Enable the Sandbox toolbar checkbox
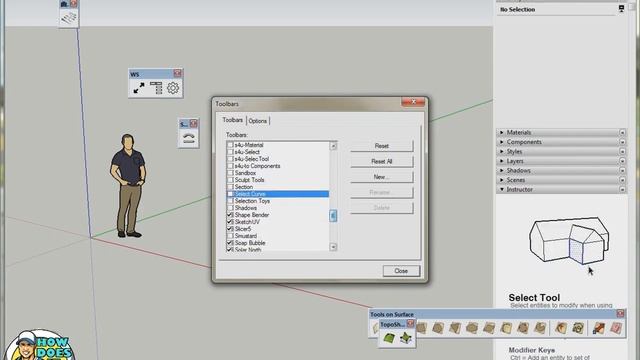 tap(230, 173)
